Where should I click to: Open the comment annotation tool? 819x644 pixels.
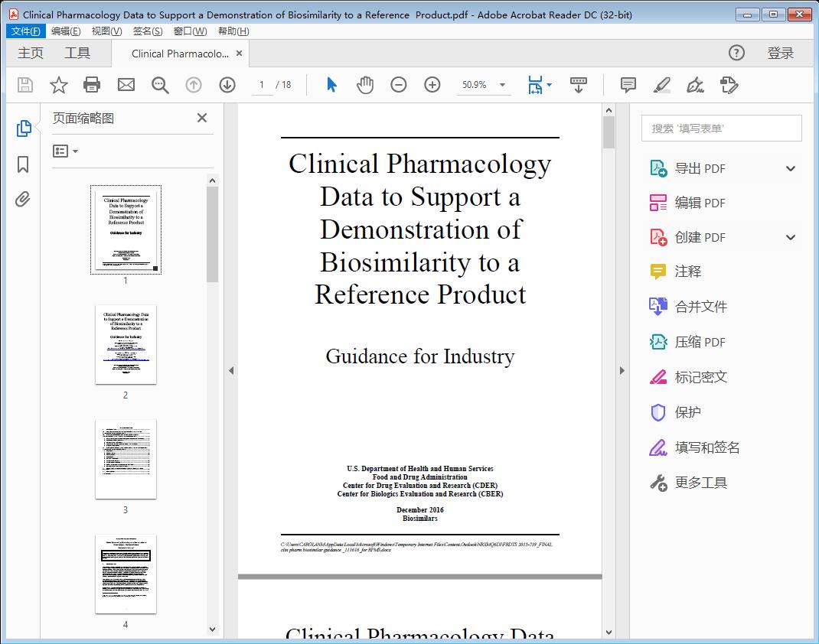click(628, 85)
